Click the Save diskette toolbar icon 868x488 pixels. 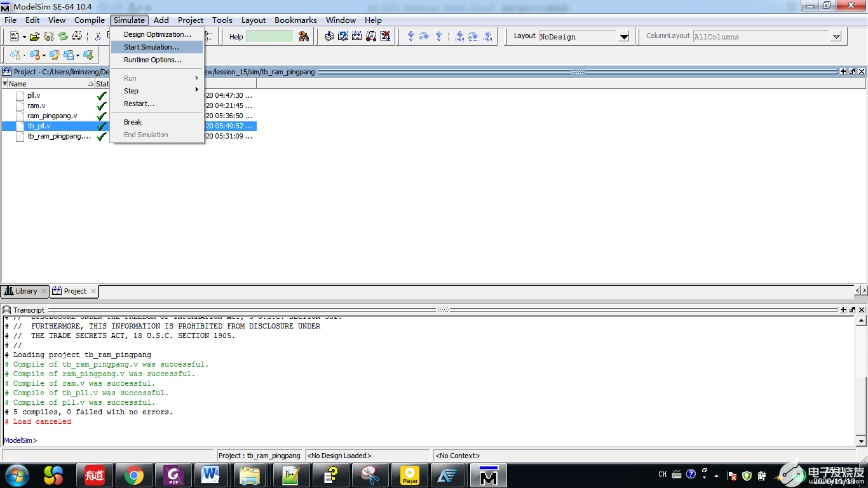[49, 37]
